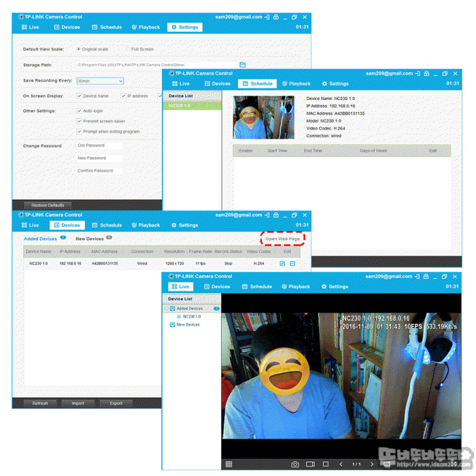Screen dimensions: 476x476
Task: Click the Record Status column header
Action: (x=228, y=252)
